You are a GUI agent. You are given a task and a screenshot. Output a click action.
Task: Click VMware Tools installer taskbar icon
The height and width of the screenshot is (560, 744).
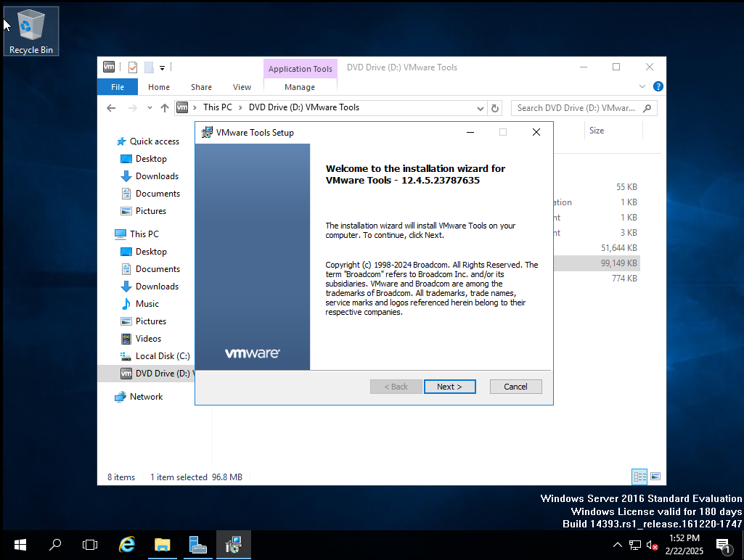coord(233,545)
